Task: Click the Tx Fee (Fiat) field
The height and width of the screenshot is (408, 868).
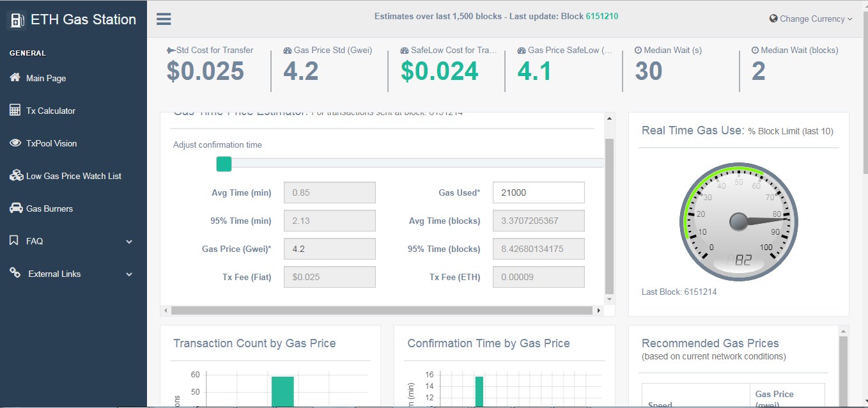Action: (330, 277)
